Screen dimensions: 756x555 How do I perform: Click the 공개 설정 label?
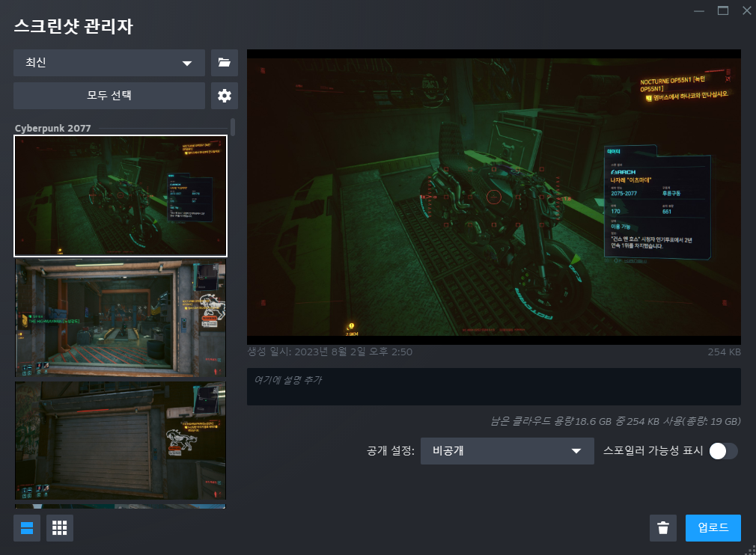point(391,451)
